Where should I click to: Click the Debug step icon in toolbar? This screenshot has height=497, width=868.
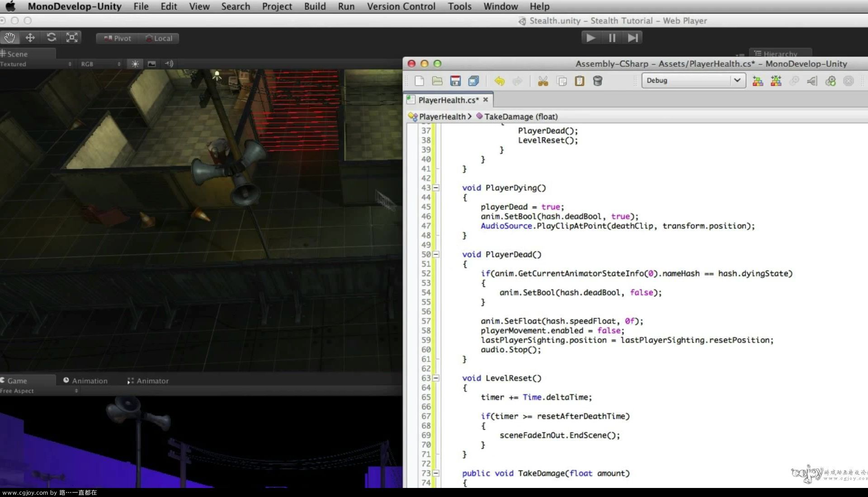click(812, 81)
